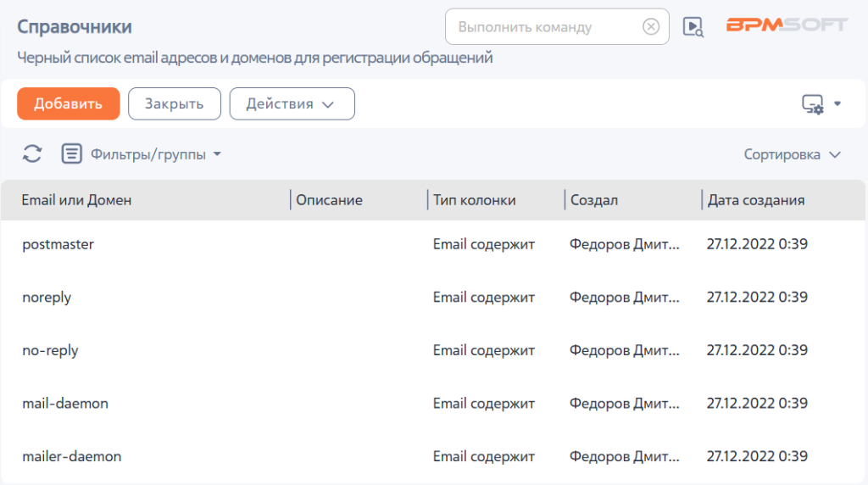Screen dimensions: 868x485
Task: Click Email содержит in noreply row
Action: point(484,298)
